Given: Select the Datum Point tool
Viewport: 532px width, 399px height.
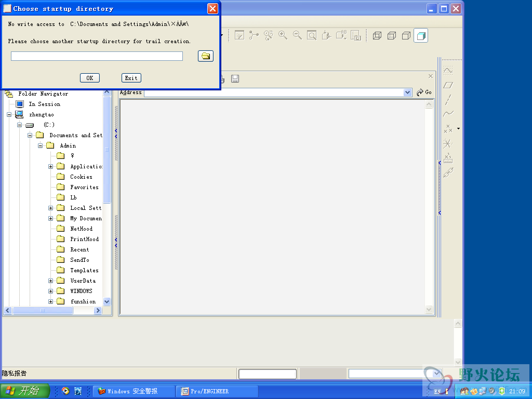Looking at the screenshot, I should point(448,129).
